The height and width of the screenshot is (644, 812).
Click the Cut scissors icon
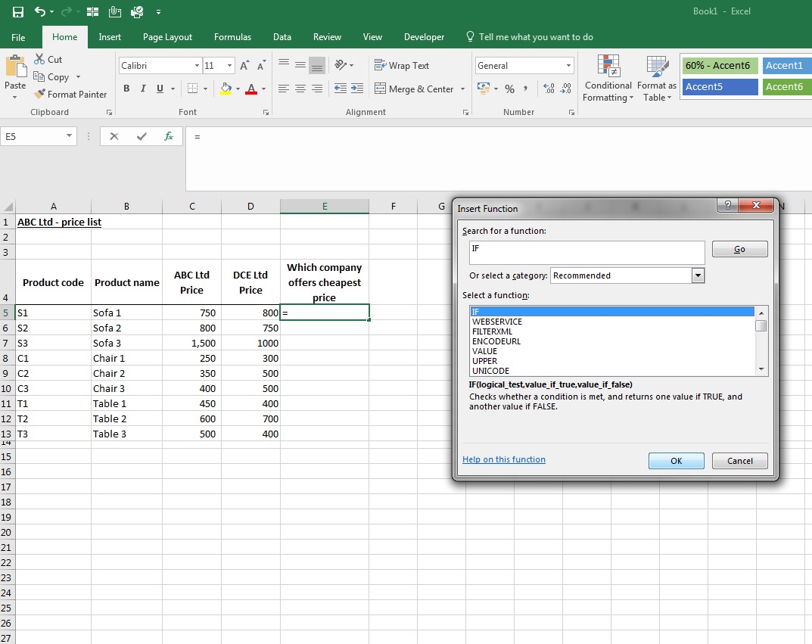pos(39,59)
